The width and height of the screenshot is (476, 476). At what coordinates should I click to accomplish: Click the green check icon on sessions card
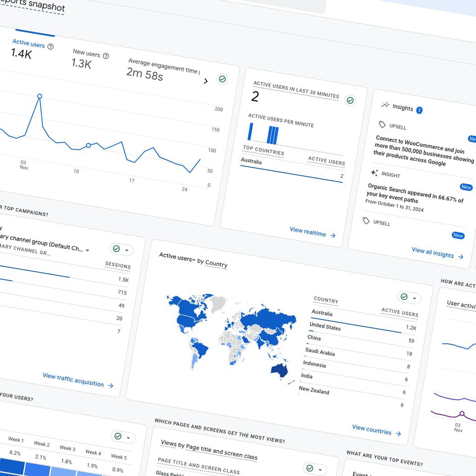point(116,249)
